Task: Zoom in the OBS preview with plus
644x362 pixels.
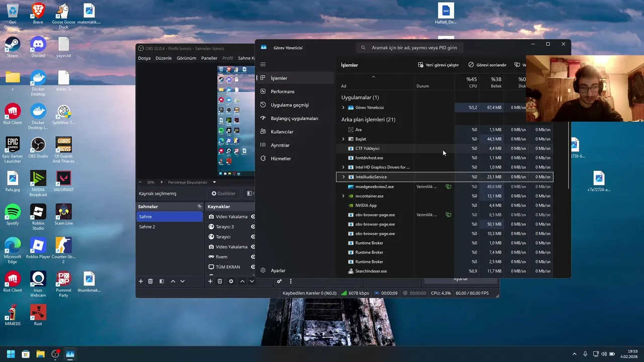Action: pos(161,183)
